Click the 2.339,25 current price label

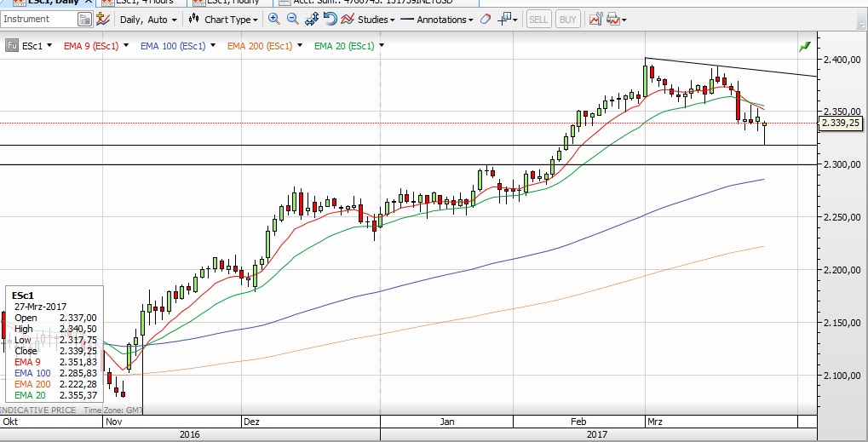click(x=841, y=123)
